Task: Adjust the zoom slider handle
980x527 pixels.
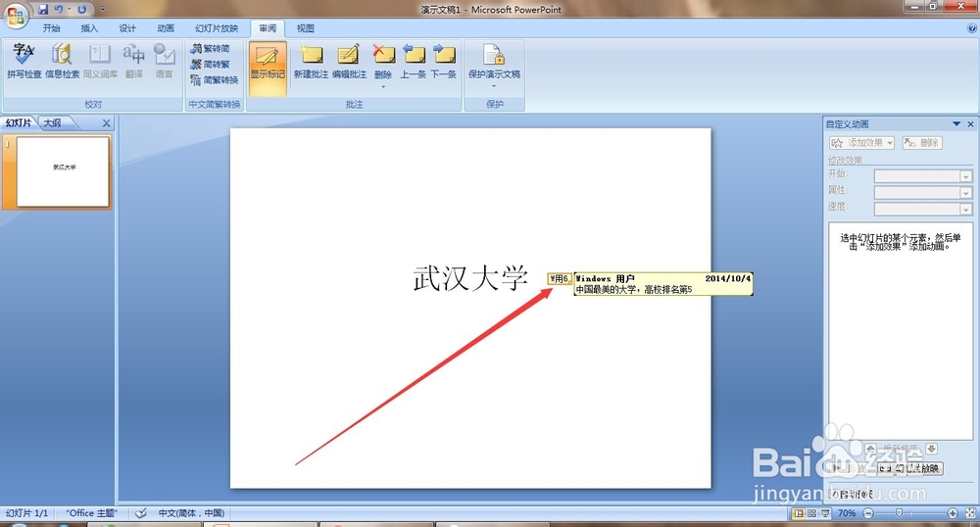Action: point(899,513)
